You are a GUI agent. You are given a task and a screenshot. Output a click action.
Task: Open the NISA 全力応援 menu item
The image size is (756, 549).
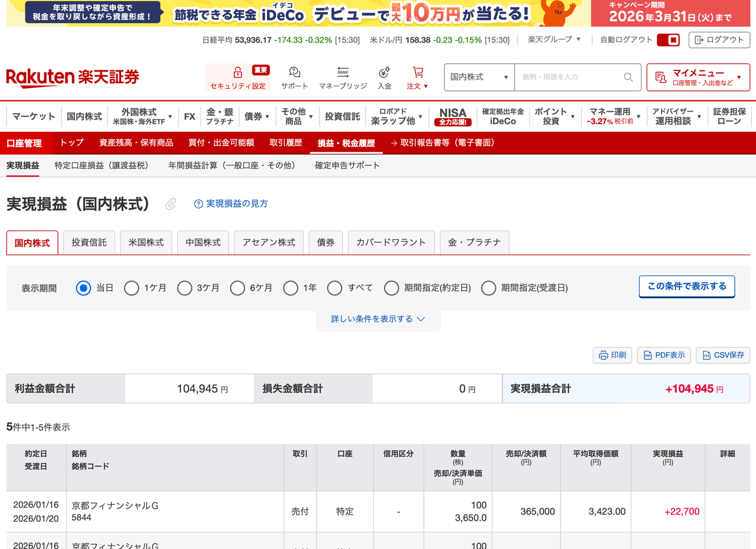coord(453,116)
